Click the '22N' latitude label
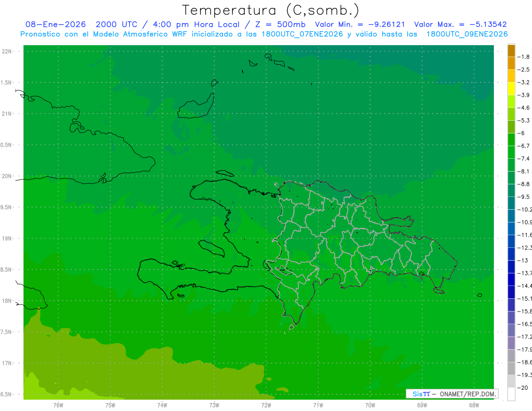 point(7,51)
